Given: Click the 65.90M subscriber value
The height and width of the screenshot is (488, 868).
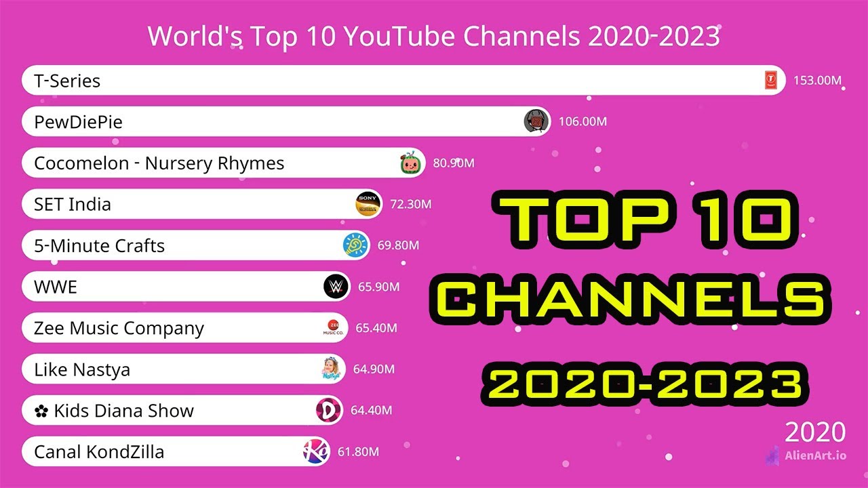Looking at the screenshot, I should click(378, 287).
